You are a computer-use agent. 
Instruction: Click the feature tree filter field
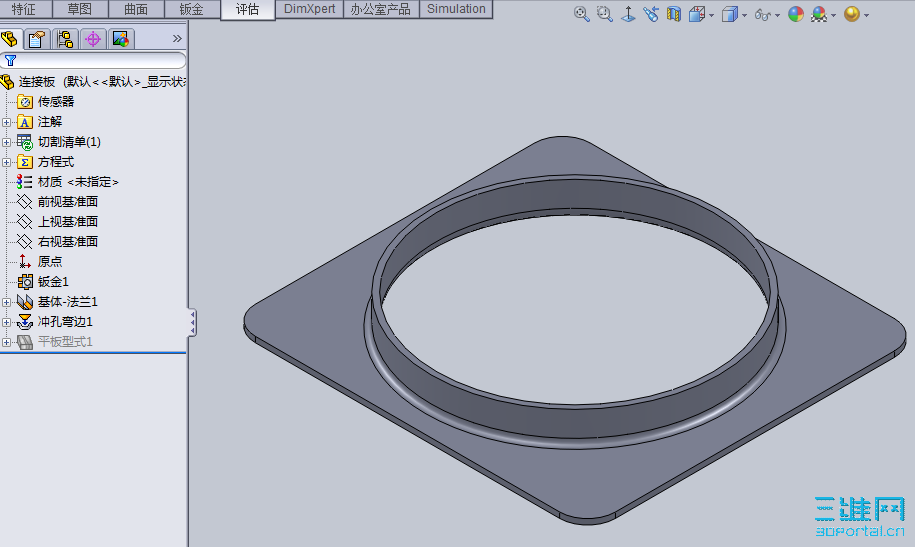[x=93, y=60]
